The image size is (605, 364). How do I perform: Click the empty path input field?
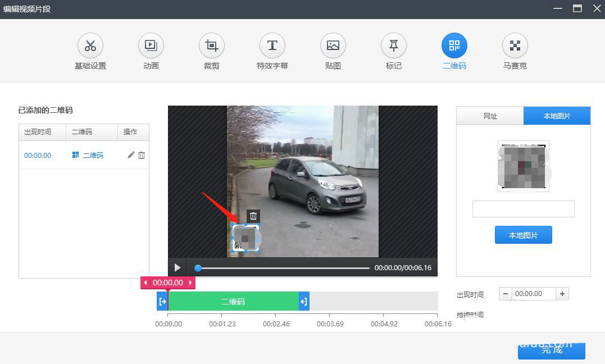pyautogui.click(x=523, y=209)
